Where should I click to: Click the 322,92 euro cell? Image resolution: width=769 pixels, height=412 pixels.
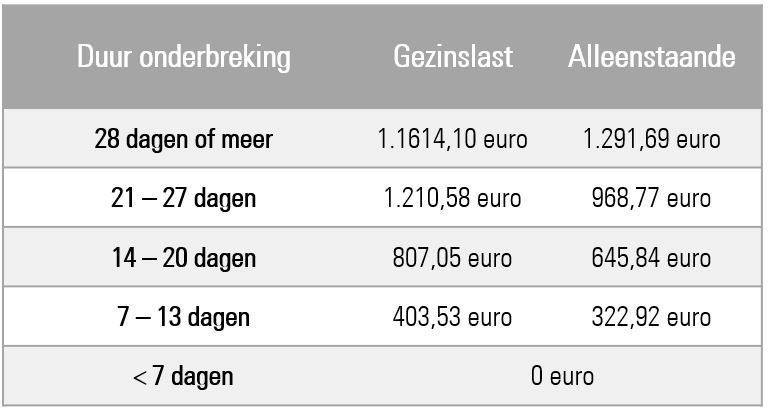[x=651, y=318]
